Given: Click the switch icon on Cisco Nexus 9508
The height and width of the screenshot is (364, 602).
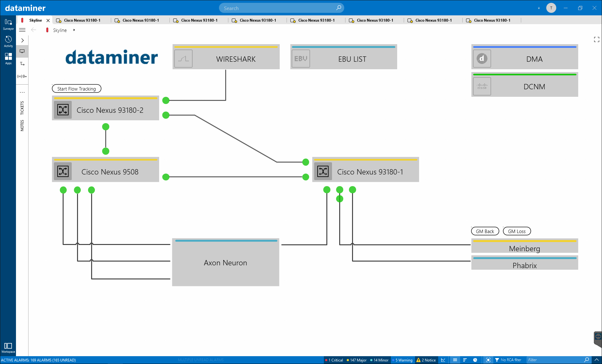Looking at the screenshot, I should coord(63,171).
